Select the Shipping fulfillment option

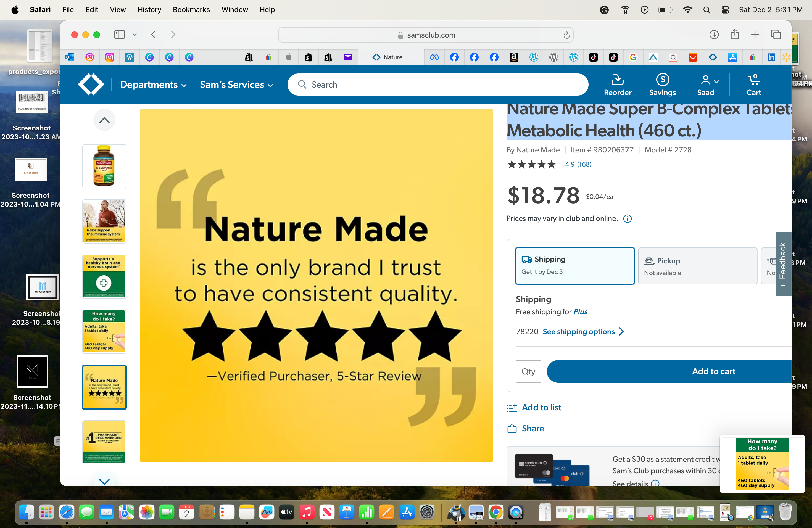(x=574, y=266)
